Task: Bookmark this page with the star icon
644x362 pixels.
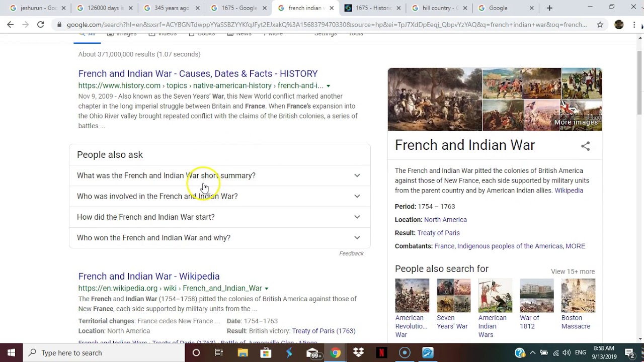Action: point(600,25)
